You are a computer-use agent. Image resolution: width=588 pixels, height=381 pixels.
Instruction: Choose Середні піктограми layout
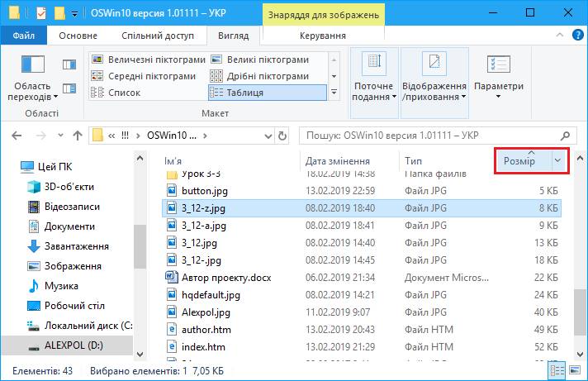(144, 76)
